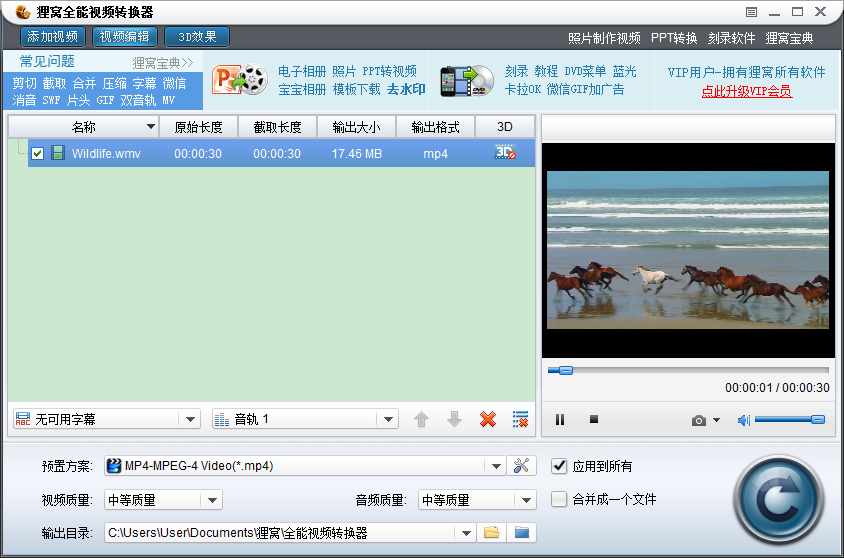Click the 添加视频 button

[53, 37]
